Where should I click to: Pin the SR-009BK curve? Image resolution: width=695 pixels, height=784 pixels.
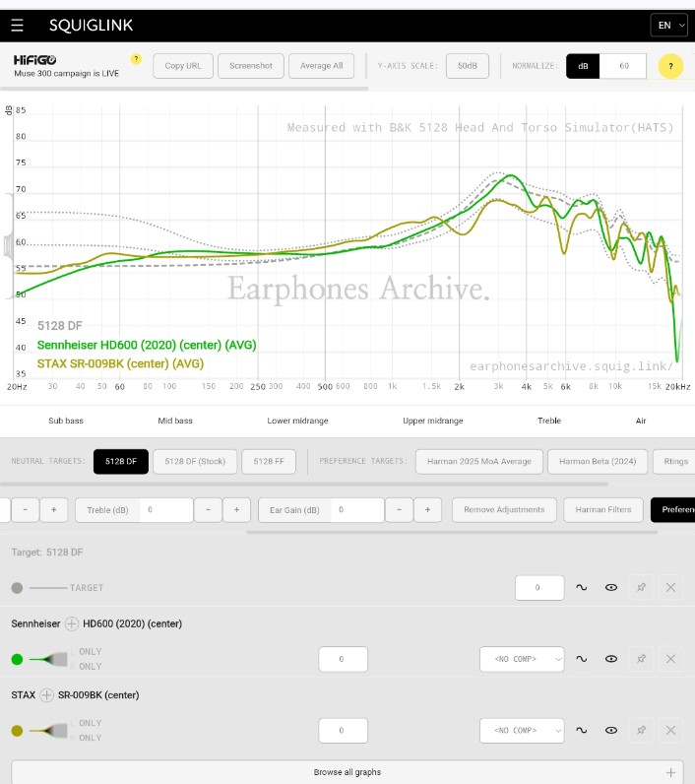pyautogui.click(x=641, y=731)
